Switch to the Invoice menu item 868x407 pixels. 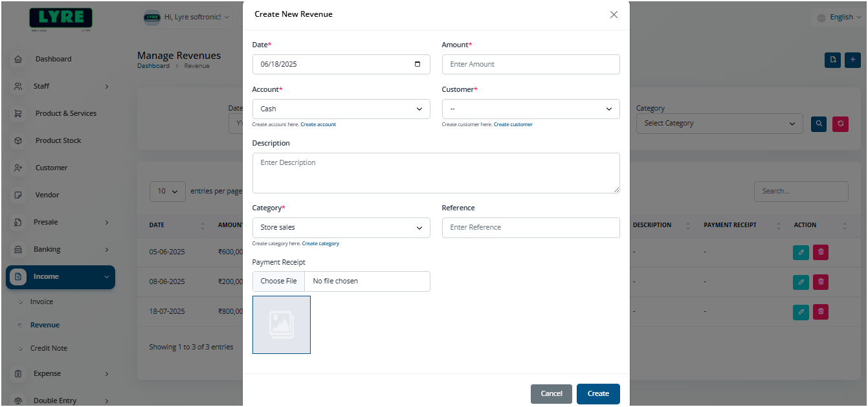(x=41, y=302)
